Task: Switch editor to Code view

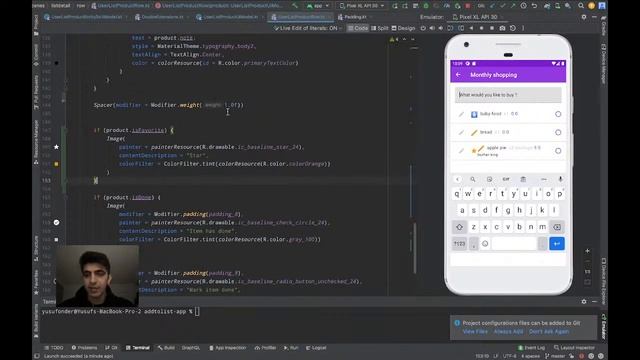Action: tap(358, 28)
